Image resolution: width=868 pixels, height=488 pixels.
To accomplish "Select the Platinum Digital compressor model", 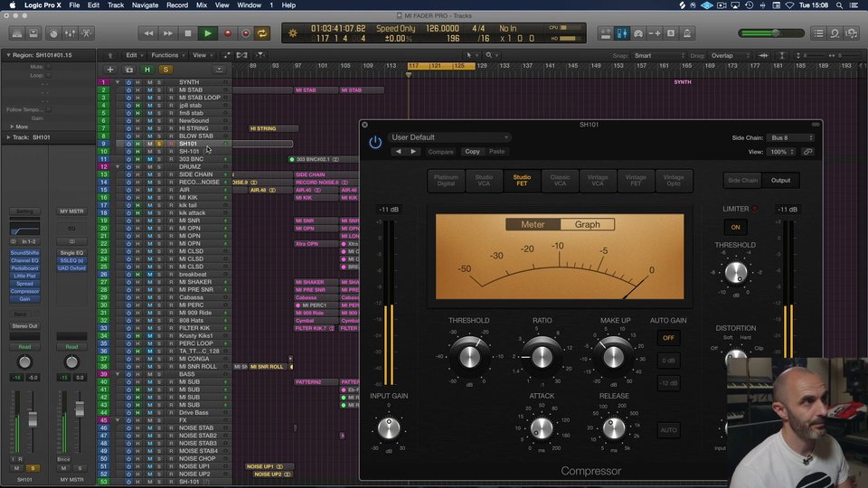I will pyautogui.click(x=446, y=181).
